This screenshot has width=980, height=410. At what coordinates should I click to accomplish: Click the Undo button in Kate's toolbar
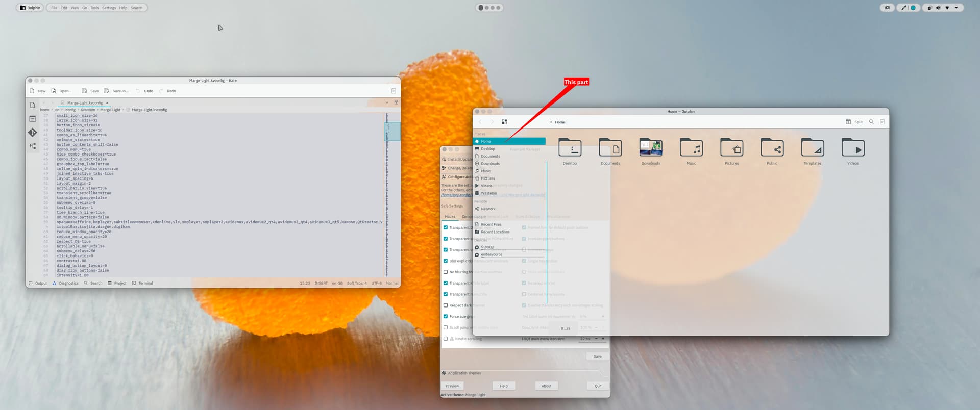click(144, 91)
